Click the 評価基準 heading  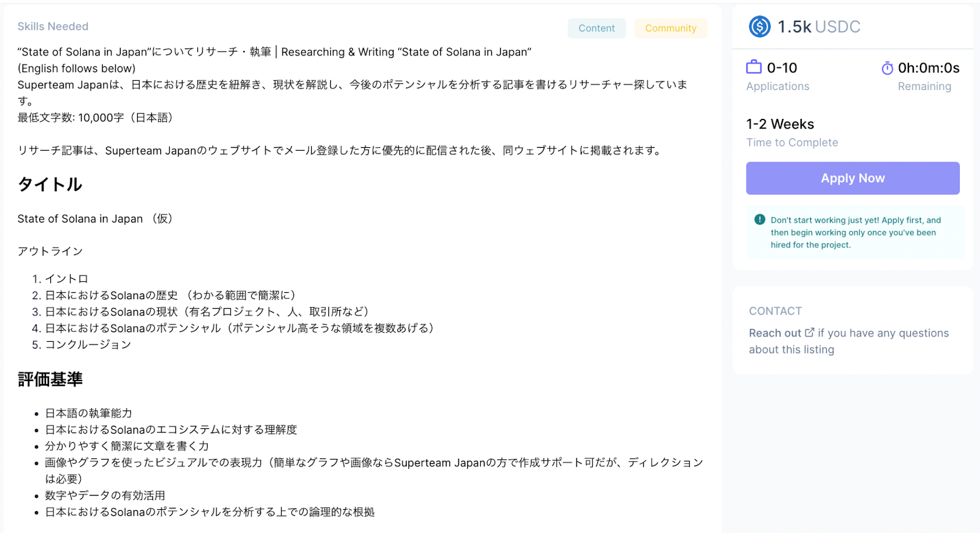pos(50,379)
